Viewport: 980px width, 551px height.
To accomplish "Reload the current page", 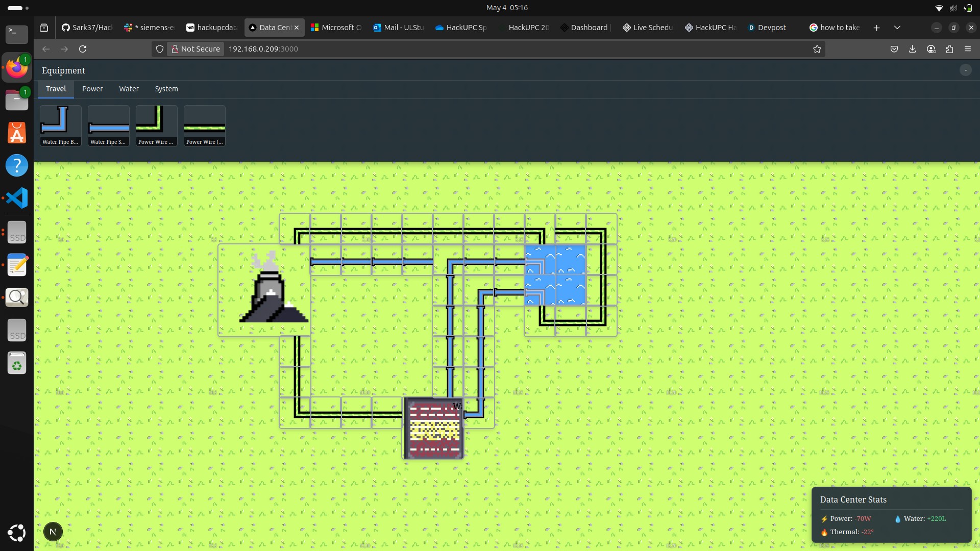I will tap(83, 49).
